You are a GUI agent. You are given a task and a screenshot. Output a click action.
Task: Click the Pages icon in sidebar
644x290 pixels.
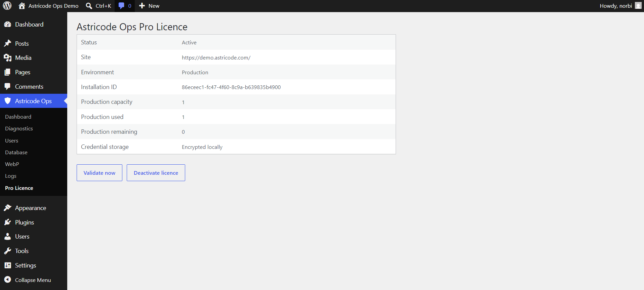pos(7,72)
